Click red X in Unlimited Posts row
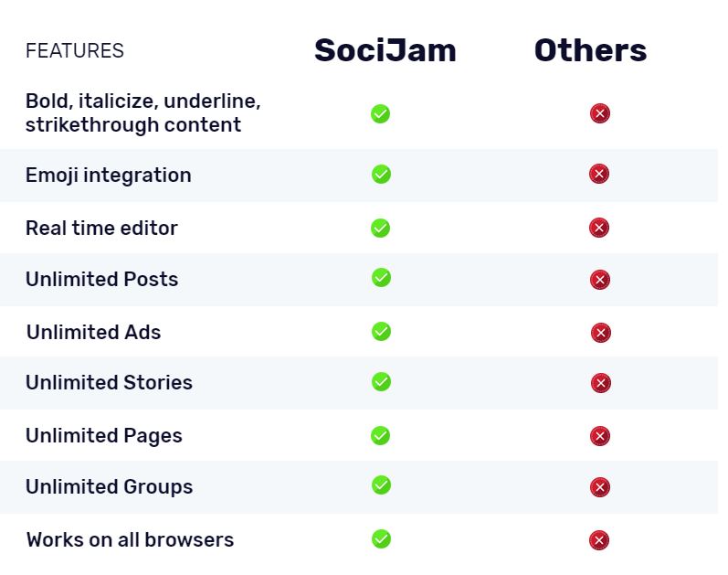 599,280
